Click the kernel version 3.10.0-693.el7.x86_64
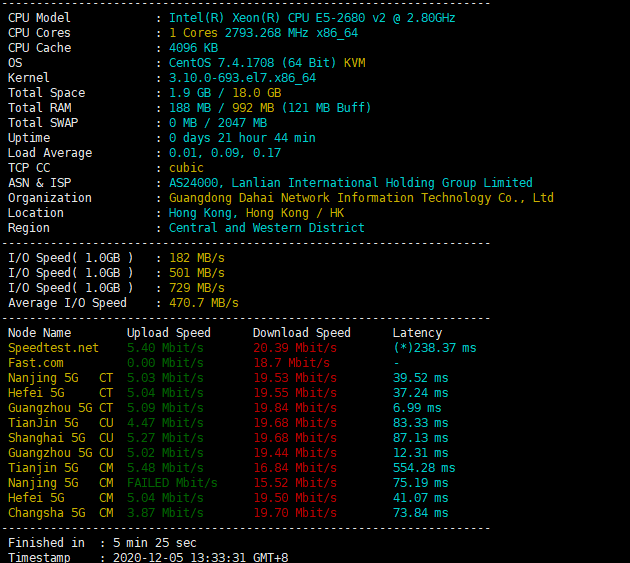Image resolution: width=630 pixels, height=563 pixels. (x=242, y=78)
